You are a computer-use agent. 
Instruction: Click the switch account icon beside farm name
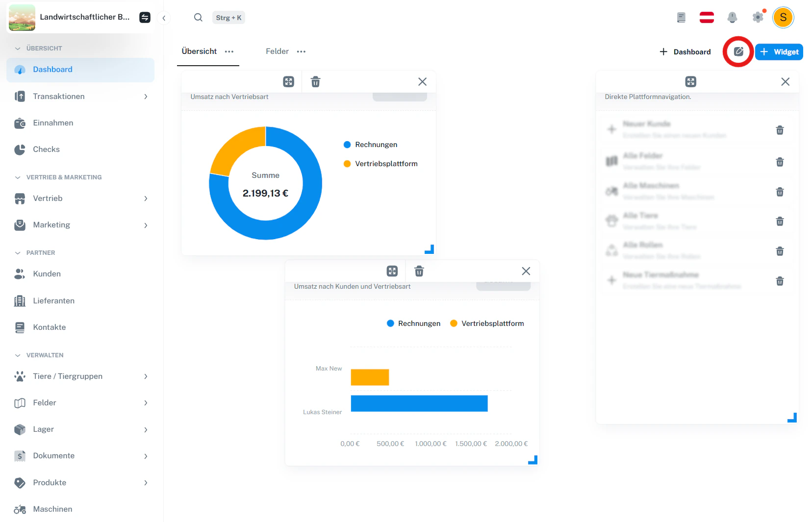point(145,18)
